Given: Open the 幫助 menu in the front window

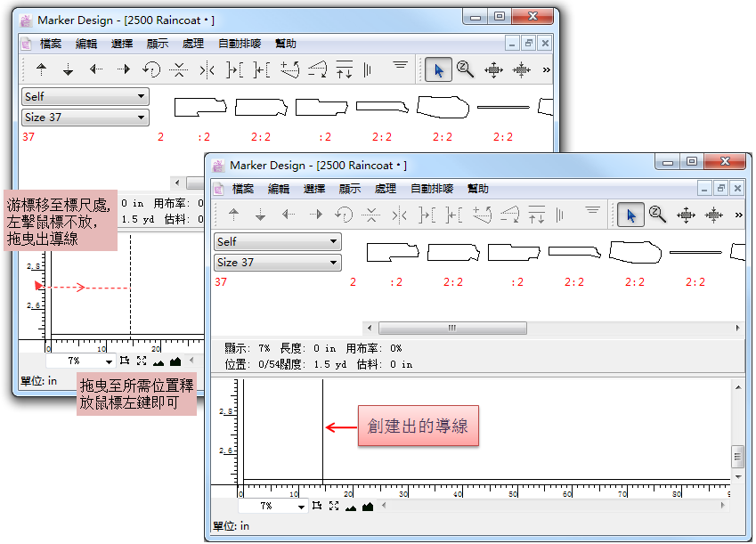Looking at the screenshot, I should pyautogui.click(x=478, y=189).
